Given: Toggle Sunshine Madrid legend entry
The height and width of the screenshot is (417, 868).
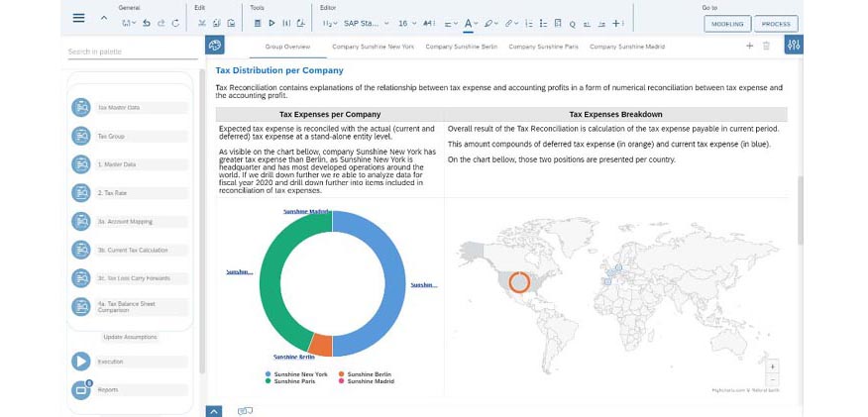Looking at the screenshot, I should tap(367, 381).
